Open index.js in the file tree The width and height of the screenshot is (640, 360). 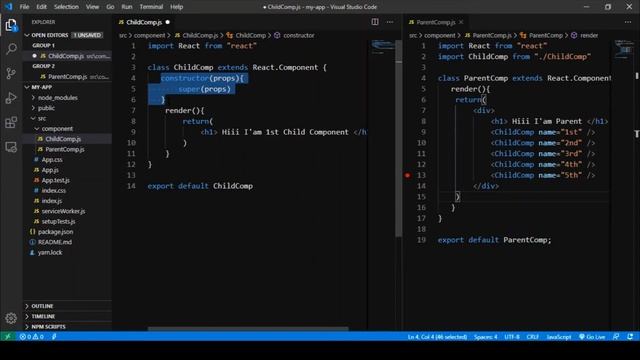point(67,201)
